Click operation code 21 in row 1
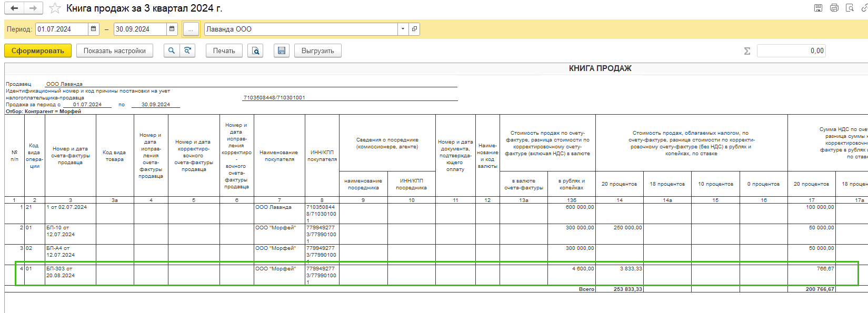868x313 pixels. pos(29,207)
